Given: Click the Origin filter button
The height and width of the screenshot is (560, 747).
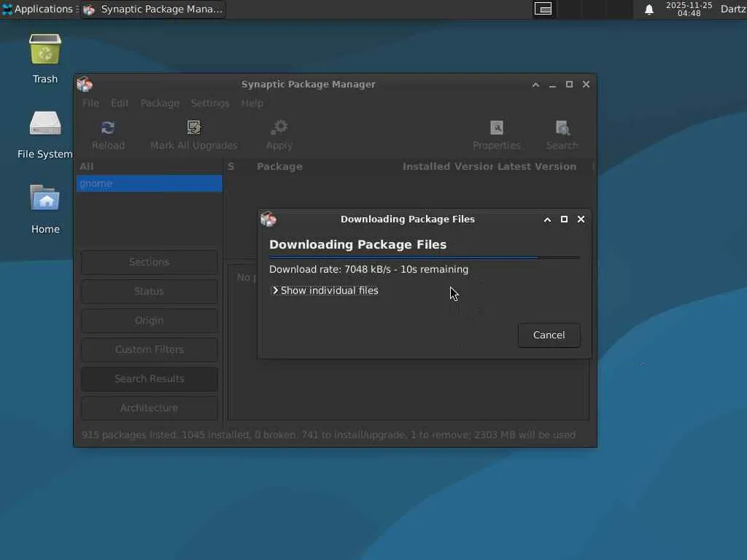Looking at the screenshot, I should 149,320.
